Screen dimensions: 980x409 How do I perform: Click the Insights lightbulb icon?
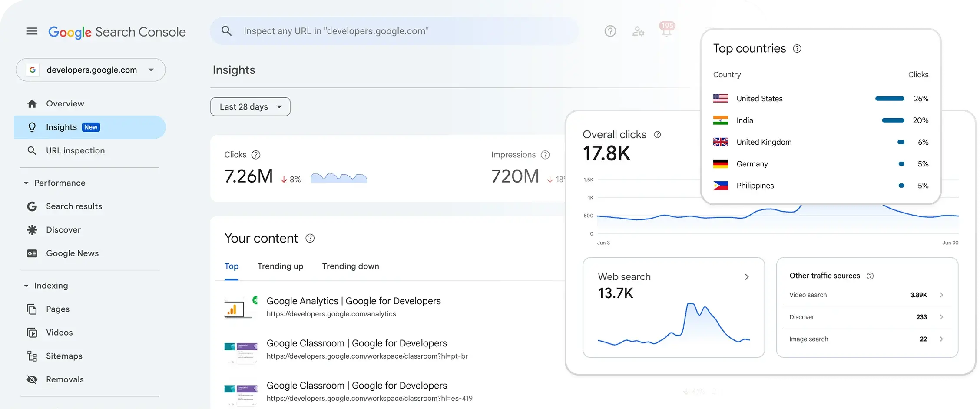32,127
